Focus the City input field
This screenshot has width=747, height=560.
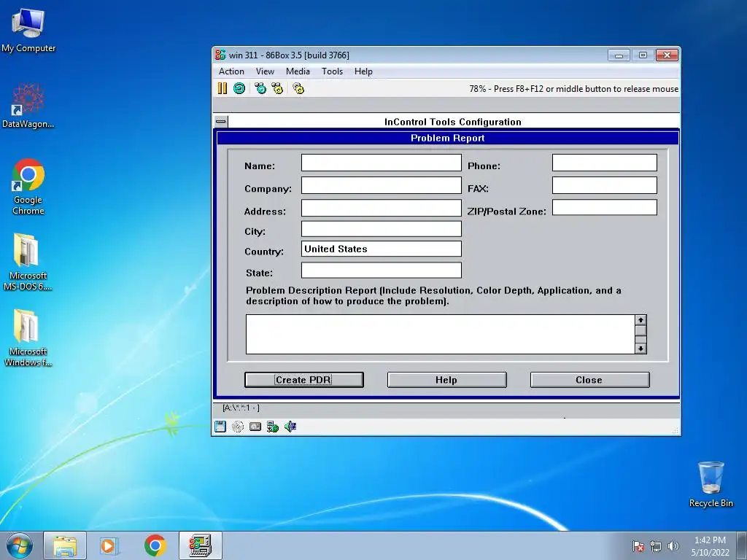pos(381,228)
